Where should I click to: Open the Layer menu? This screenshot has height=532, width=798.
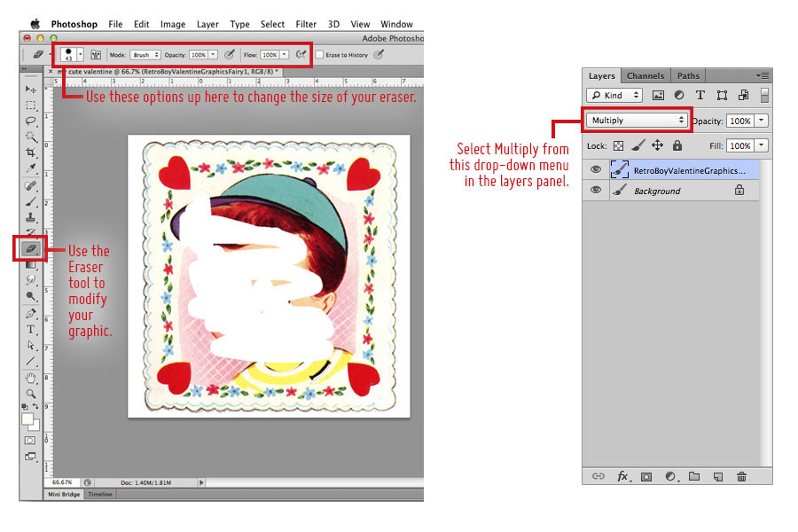pyautogui.click(x=207, y=24)
